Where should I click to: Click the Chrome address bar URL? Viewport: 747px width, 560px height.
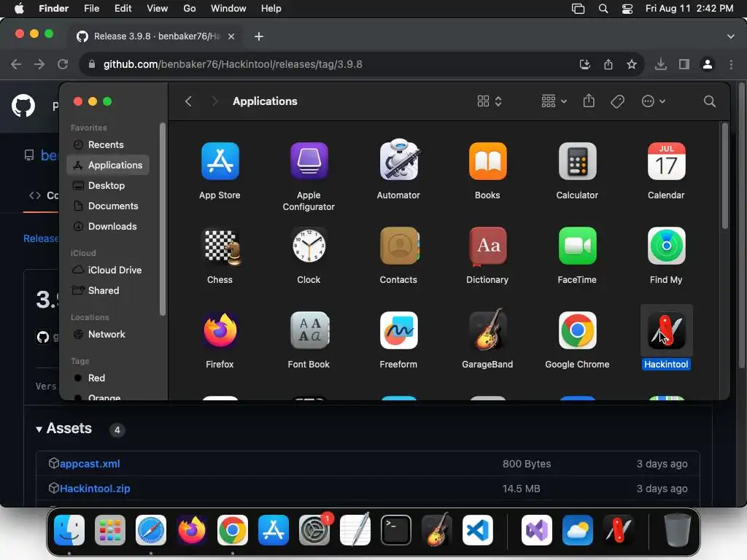coord(233,64)
